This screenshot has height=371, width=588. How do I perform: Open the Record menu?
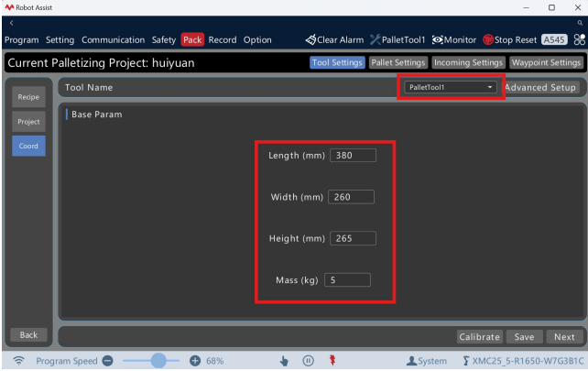[223, 39]
